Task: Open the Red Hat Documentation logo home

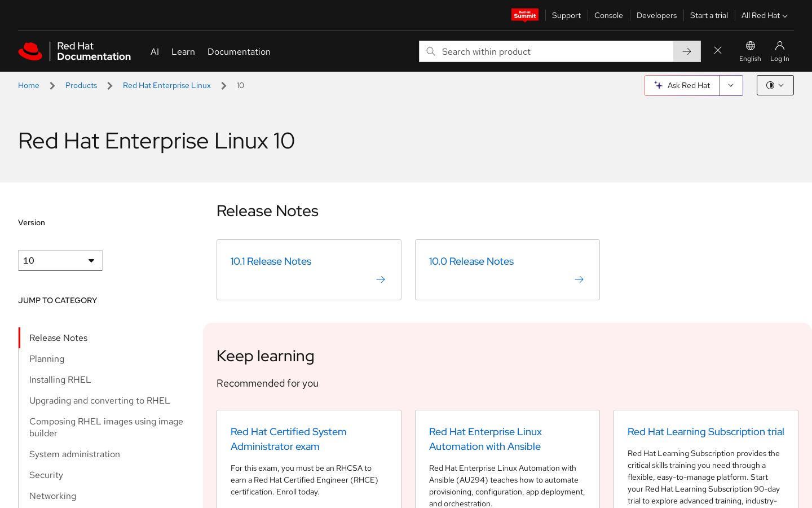Action: (74, 51)
